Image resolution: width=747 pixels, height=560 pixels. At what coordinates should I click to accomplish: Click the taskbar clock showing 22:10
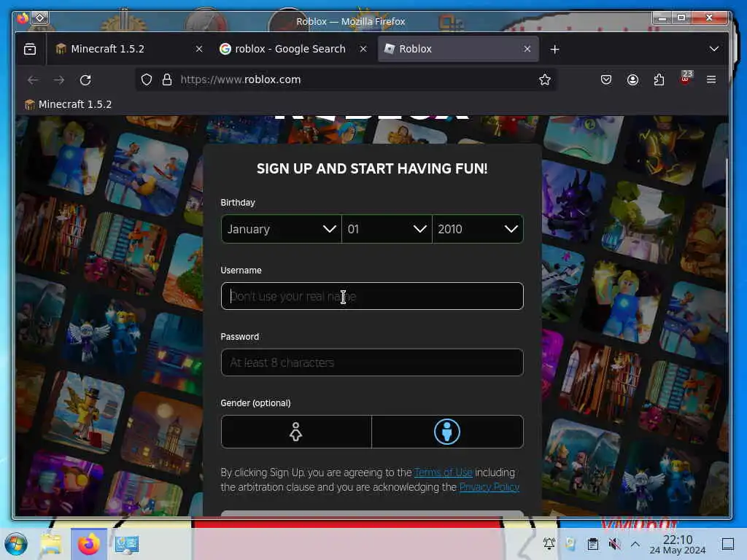(x=678, y=544)
